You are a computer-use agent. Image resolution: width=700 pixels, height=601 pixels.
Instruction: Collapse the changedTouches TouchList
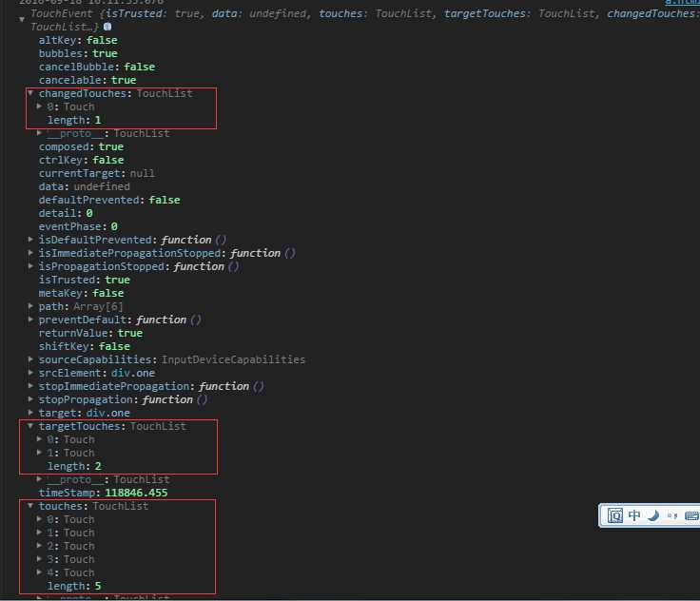pyautogui.click(x=30, y=93)
